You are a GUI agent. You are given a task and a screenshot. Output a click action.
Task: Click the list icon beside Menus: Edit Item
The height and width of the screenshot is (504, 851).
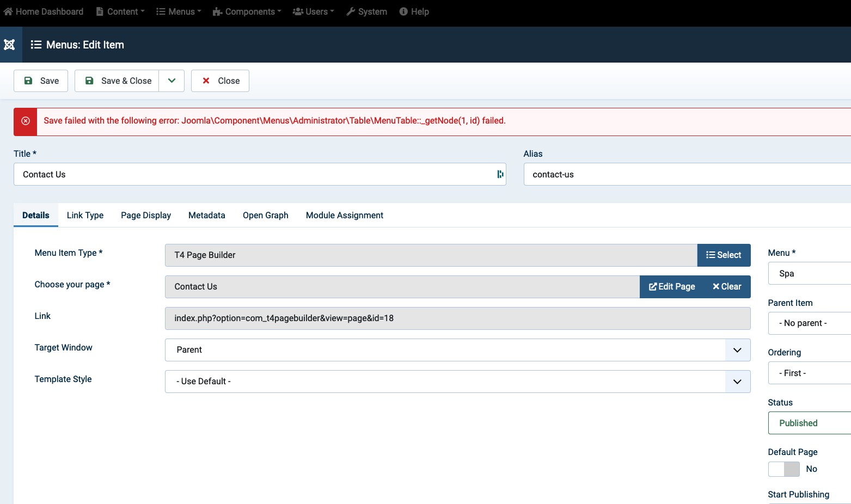click(x=36, y=45)
